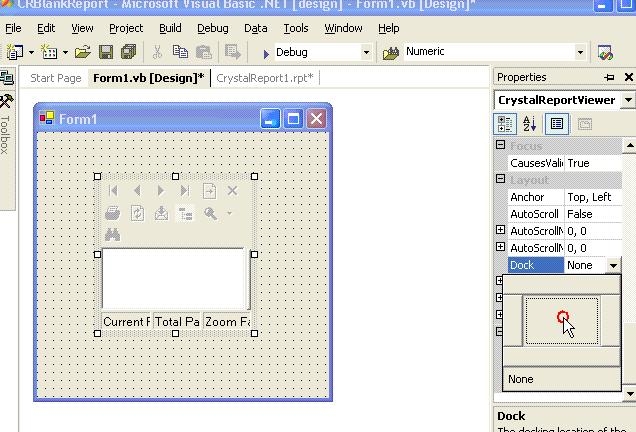Click the Open File folder icon
This screenshot has height=432, width=636.
[x=83, y=52]
